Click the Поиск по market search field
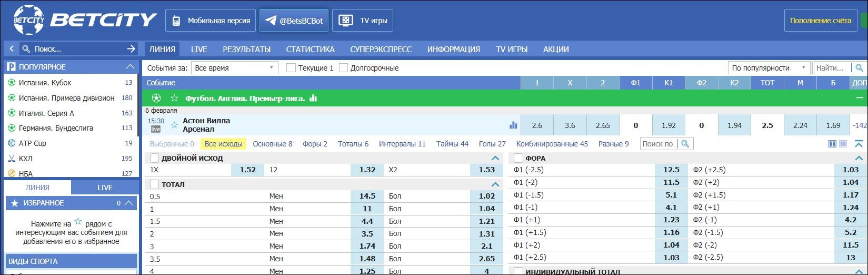The width and height of the screenshot is (868, 275). (658, 144)
